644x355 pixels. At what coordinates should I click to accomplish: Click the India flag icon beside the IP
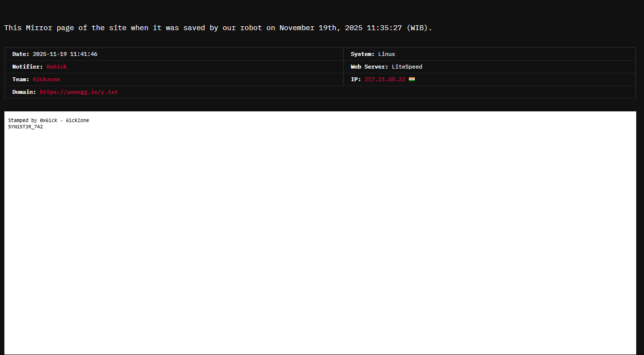point(411,79)
